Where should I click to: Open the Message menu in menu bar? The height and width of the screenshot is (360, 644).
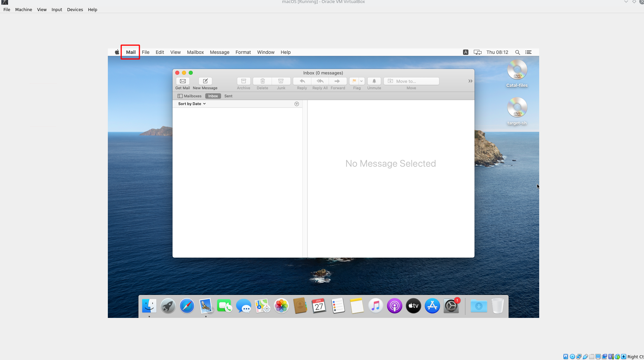tap(219, 52)
